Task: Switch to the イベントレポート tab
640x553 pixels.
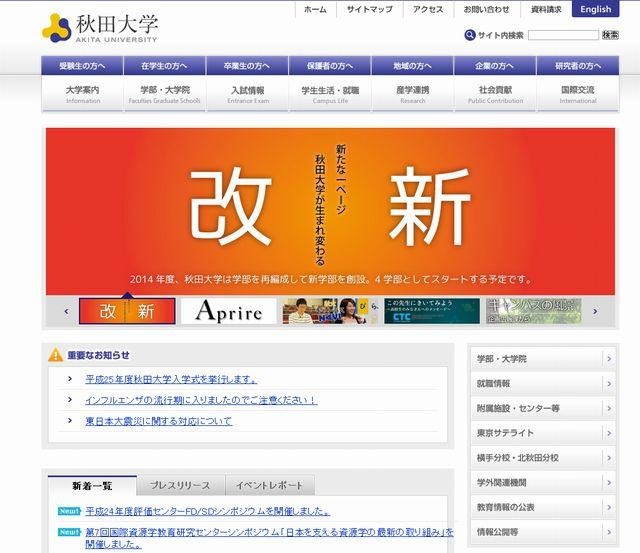Action: 270,486
